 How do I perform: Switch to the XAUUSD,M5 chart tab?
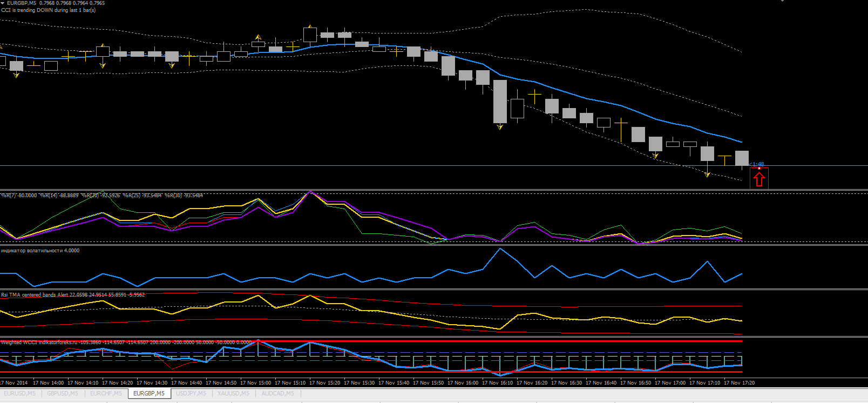(x=234, y=393)
